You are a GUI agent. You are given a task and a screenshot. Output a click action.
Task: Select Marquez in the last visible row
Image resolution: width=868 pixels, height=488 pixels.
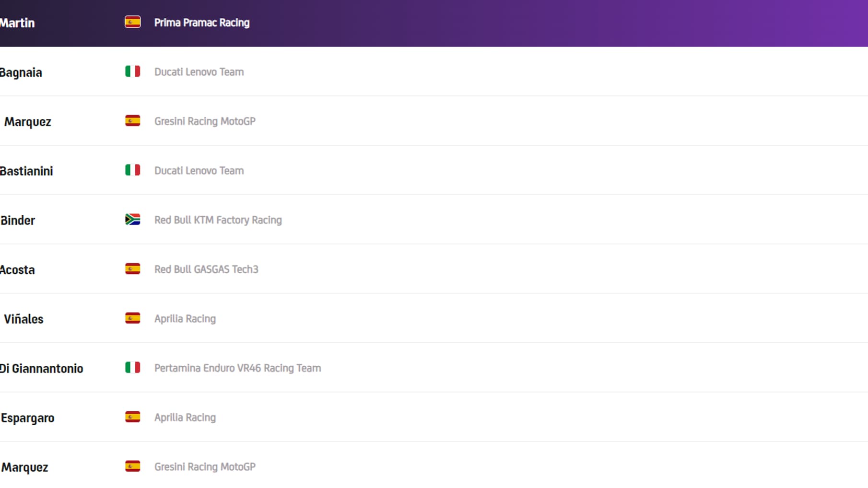[24, 467]
